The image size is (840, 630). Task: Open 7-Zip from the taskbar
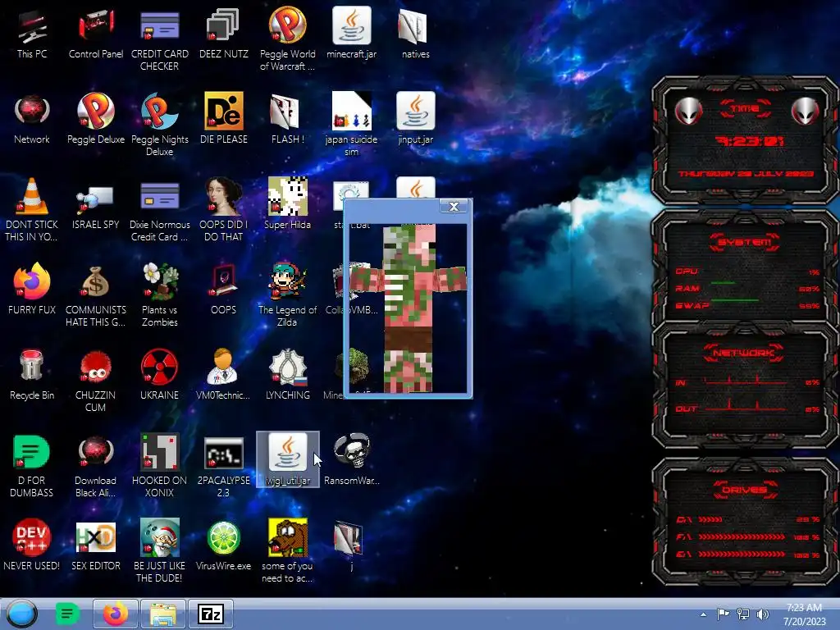(211, 614)
